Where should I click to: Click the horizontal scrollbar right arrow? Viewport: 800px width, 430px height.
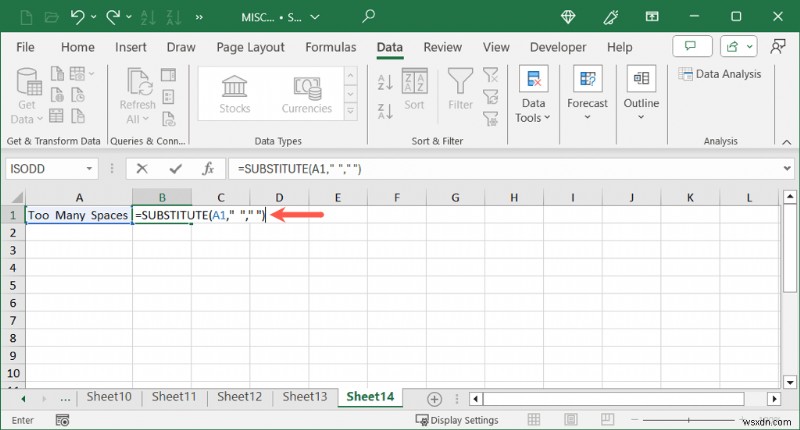774,399
